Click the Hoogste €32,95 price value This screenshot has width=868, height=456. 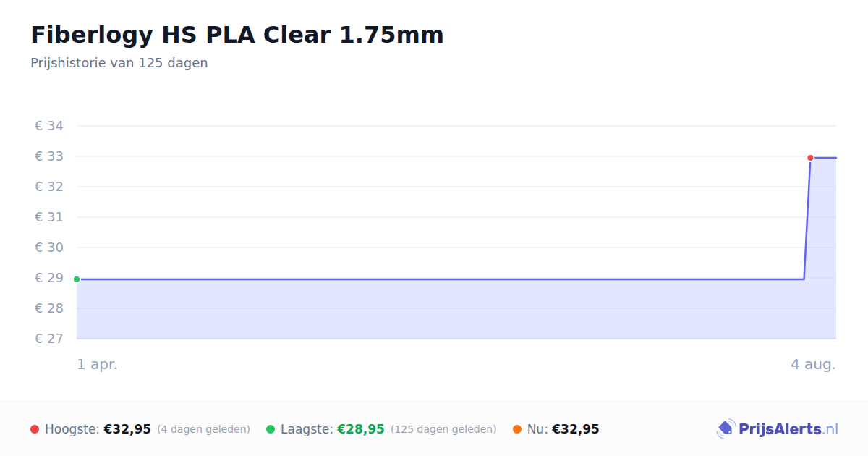pyautogui.click(x=127, y=429)
